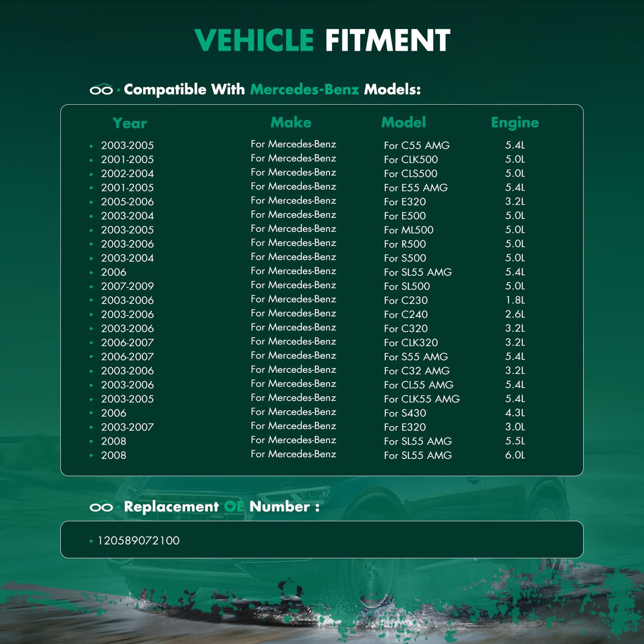This screenshot has width=644, height=644.
Task: Click the car icon beside Replacement OE Number
Action: pyautogui.click(x=101, y=507)
